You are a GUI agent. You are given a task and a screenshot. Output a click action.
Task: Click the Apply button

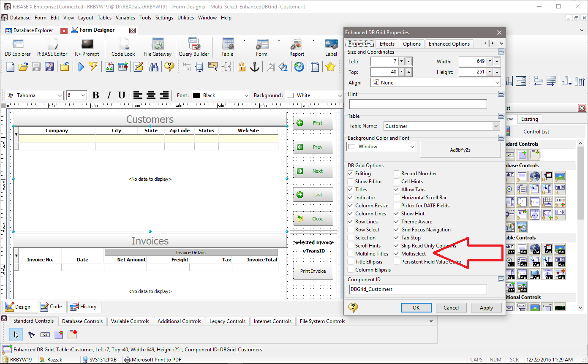tap(486, 308)
